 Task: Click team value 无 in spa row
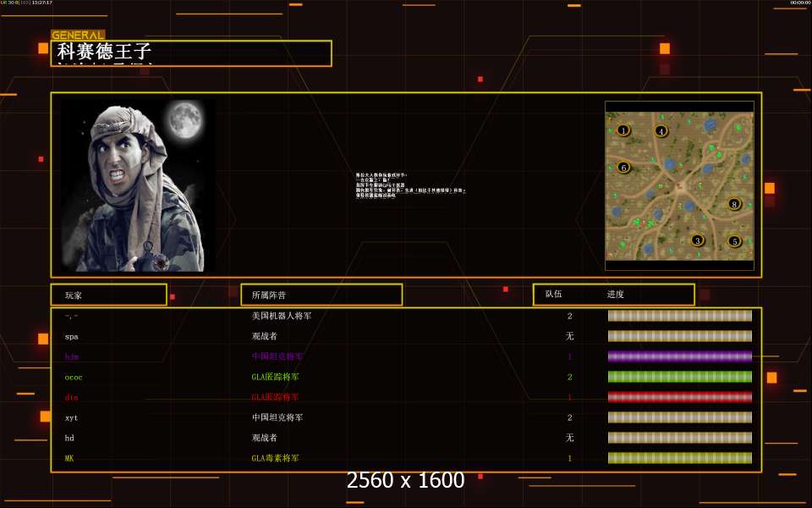coord(569,336)
